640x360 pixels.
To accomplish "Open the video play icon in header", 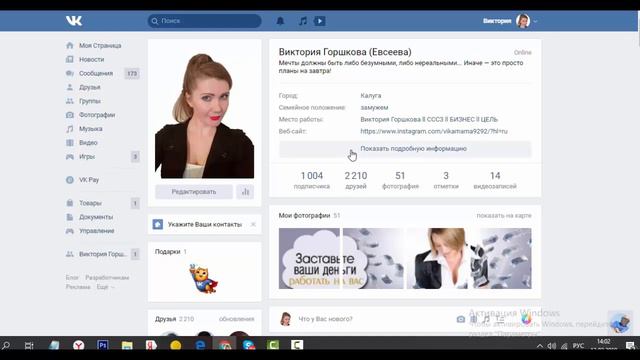I will pyautogui.click(x=320, y=21).
